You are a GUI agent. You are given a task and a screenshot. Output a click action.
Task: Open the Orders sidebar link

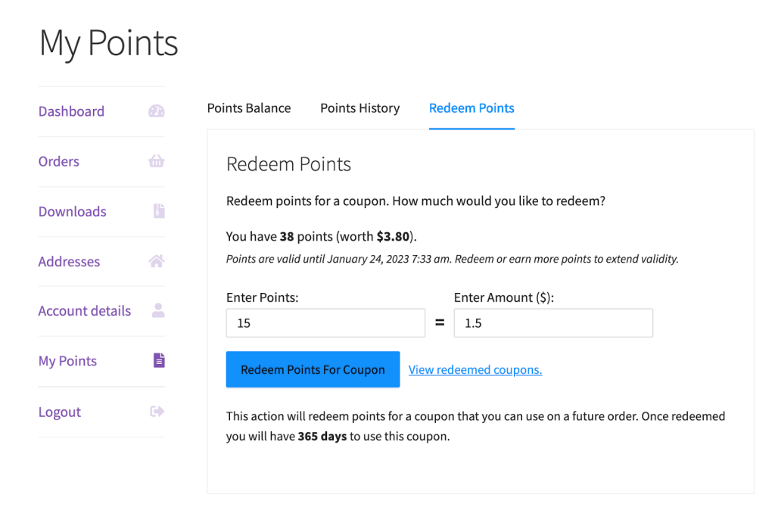(x=58, y=161)
